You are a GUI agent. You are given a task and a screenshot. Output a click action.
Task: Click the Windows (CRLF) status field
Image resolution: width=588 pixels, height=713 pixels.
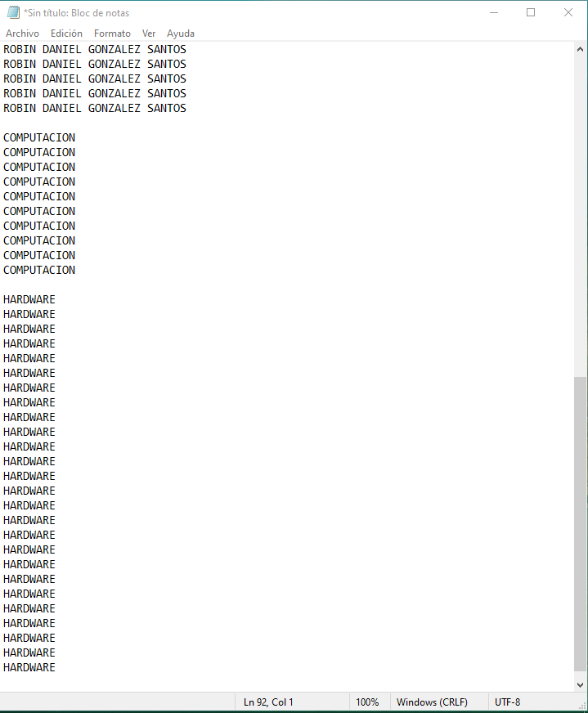(432, 702)
